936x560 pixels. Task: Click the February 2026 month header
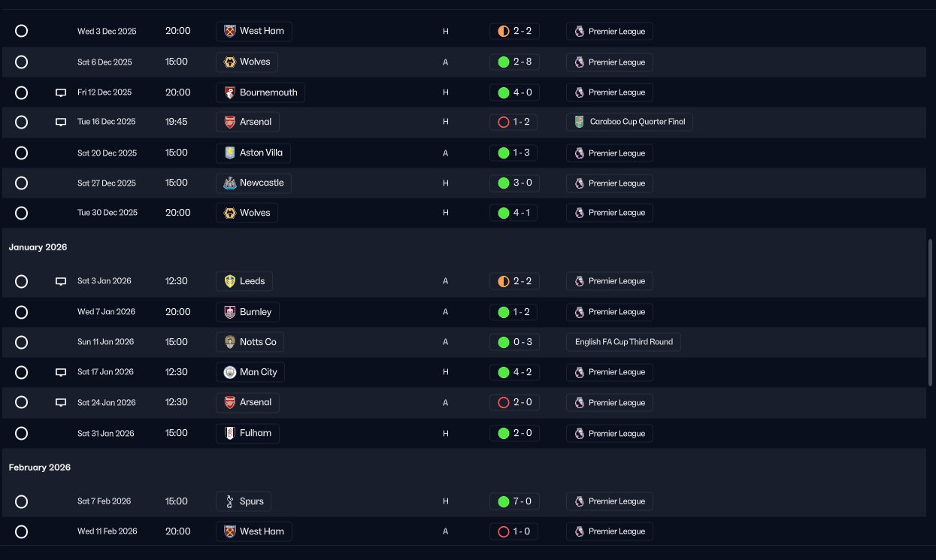tap(39, 468)
